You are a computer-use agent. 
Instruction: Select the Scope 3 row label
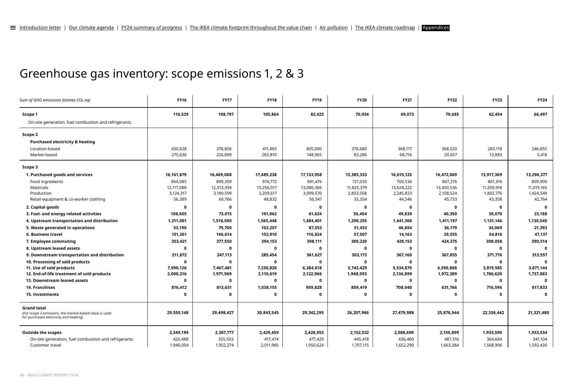pos(30,167)
